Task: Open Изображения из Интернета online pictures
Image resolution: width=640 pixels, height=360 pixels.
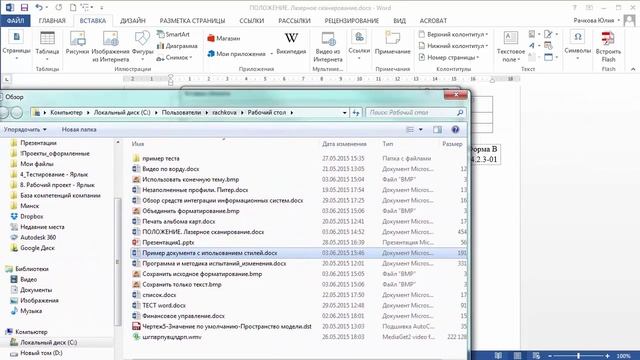Action: coord(110,47)
